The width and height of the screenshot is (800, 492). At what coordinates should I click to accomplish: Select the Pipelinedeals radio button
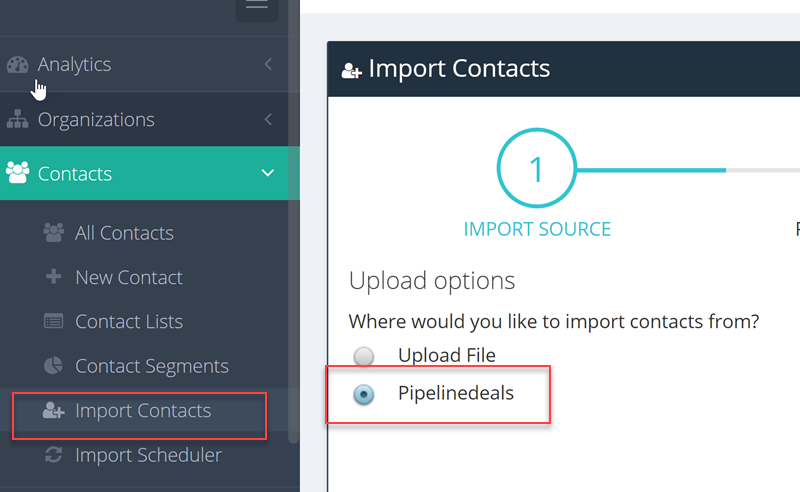pos(364,394)
